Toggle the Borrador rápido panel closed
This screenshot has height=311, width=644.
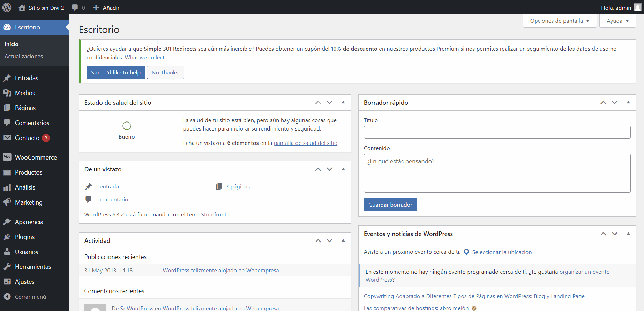[628, 102]
